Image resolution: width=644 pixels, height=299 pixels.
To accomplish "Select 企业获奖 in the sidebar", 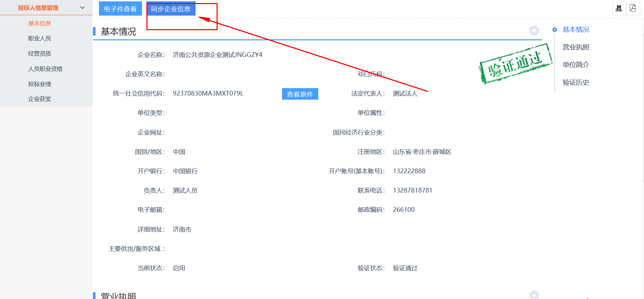I will click(x=40, y=99).
